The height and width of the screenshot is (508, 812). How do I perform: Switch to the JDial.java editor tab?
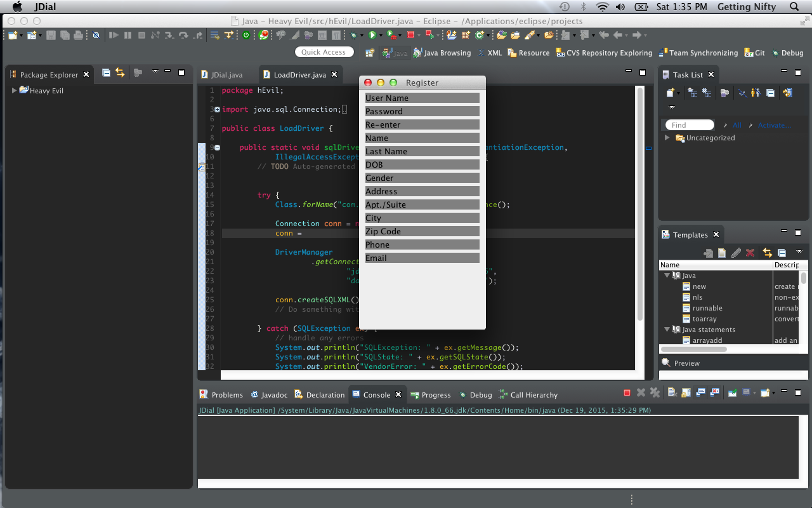[x=221, y=75]
